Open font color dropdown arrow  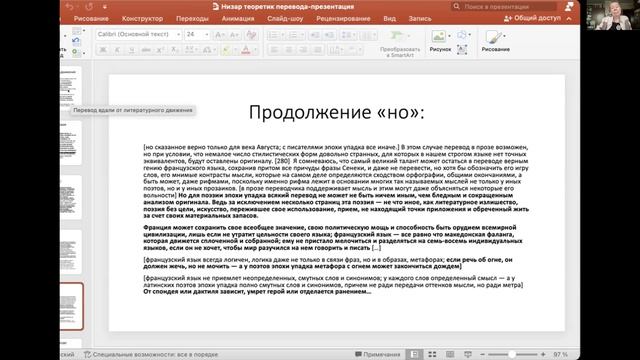(x=256, y=50)
